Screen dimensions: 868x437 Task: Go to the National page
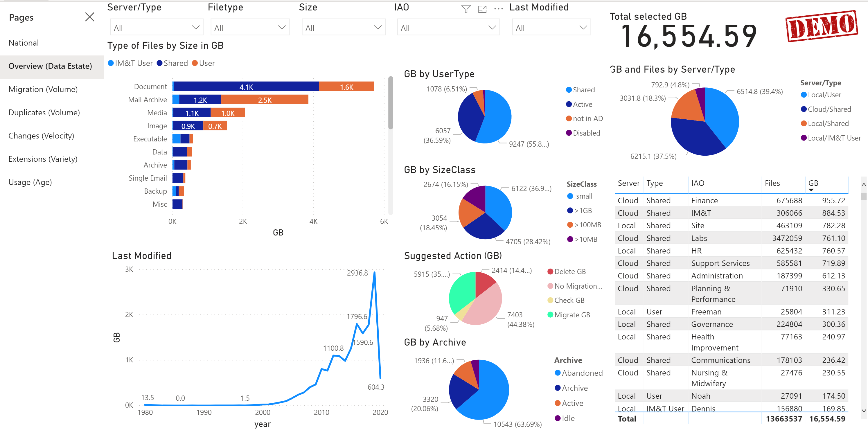coord(24,43)
